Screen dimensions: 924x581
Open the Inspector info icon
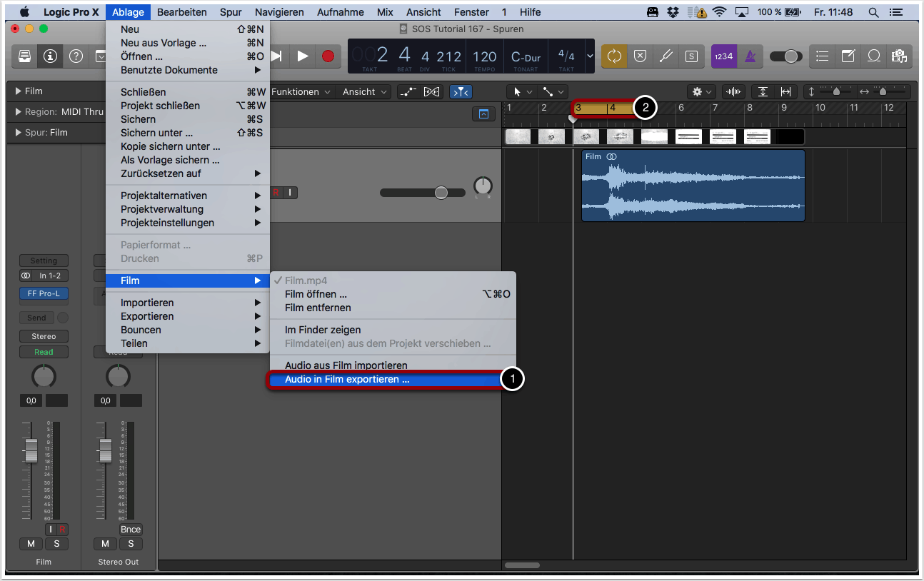click(50, 56)
